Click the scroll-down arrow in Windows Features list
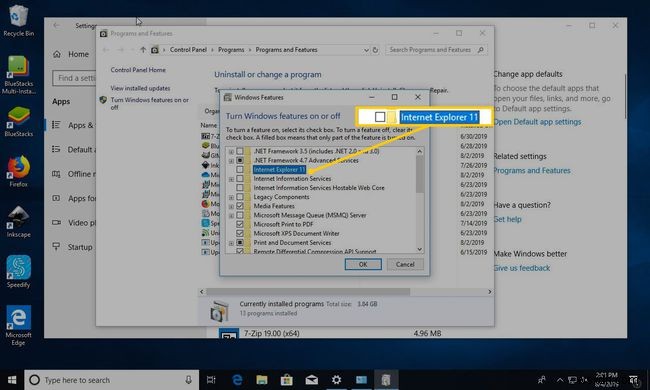The width and height of the screenshot is (650, 390). (420, 249)
